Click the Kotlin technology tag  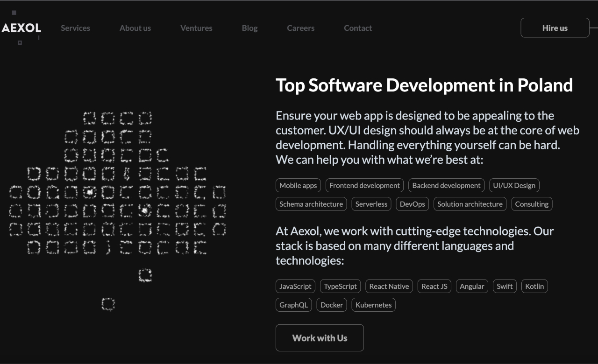(x=534, y=286)
